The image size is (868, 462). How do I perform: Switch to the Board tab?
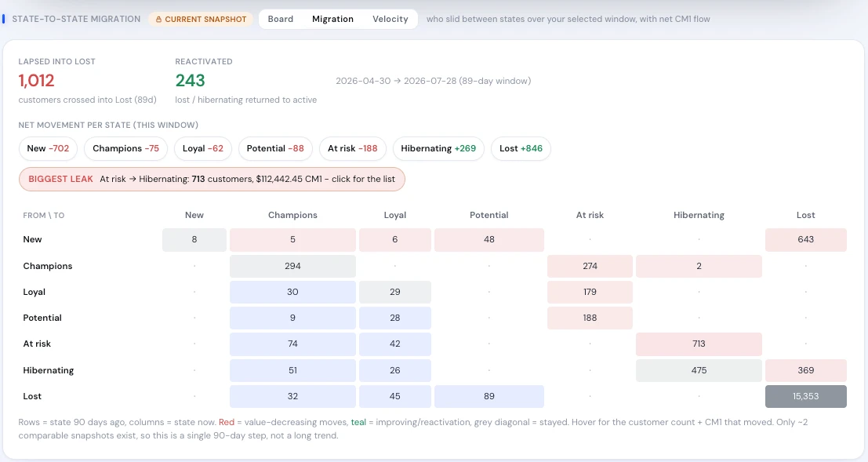(x=281, y=19)
